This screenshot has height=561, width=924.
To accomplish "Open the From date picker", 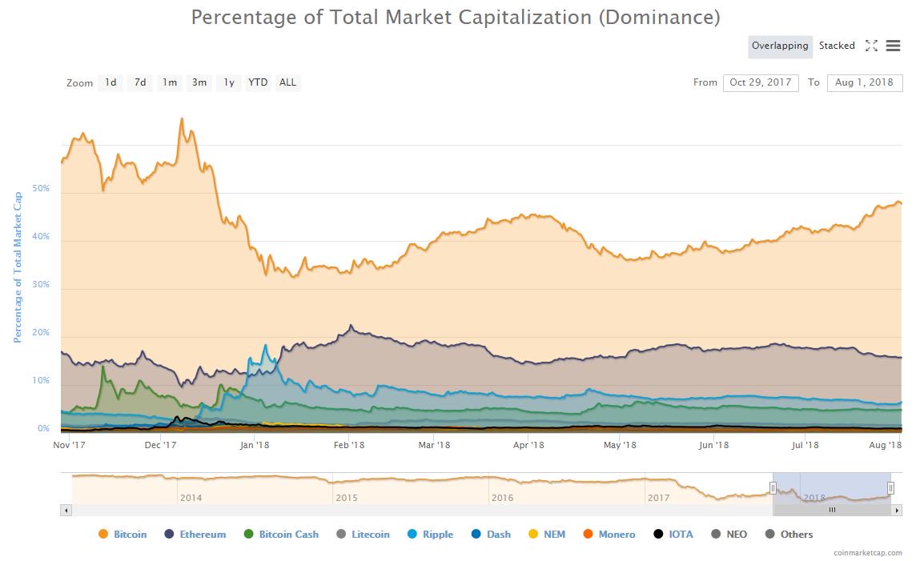I will 761,82.
